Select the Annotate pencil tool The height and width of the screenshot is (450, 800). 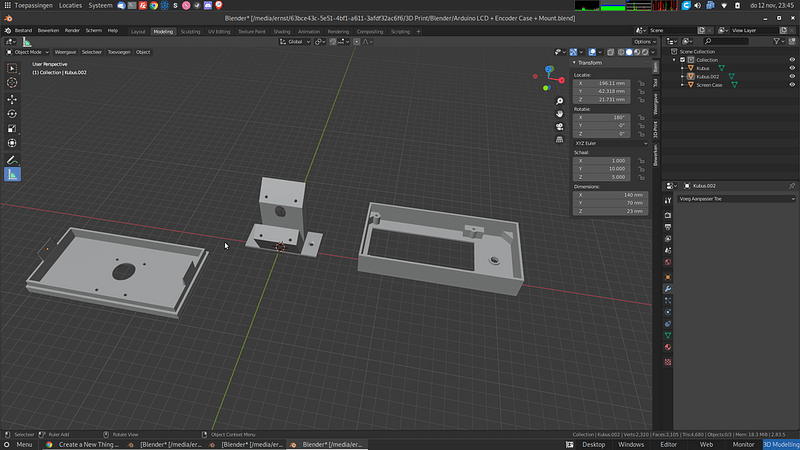pyautogui.click(x=12, y=160)
